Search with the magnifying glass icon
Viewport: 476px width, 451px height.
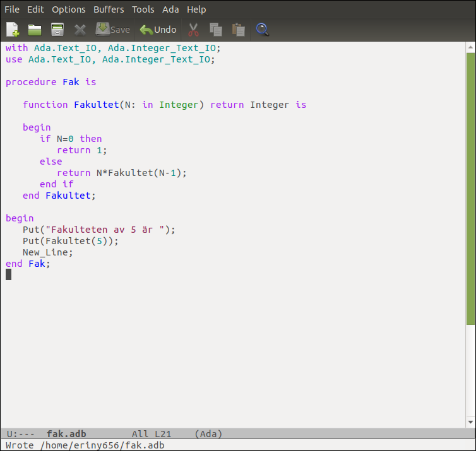[262, 30]
